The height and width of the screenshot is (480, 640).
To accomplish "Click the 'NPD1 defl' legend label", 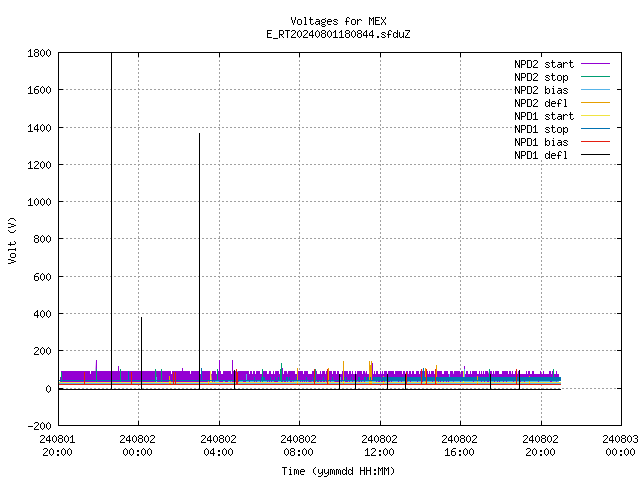I will click(x=541, y=156).
